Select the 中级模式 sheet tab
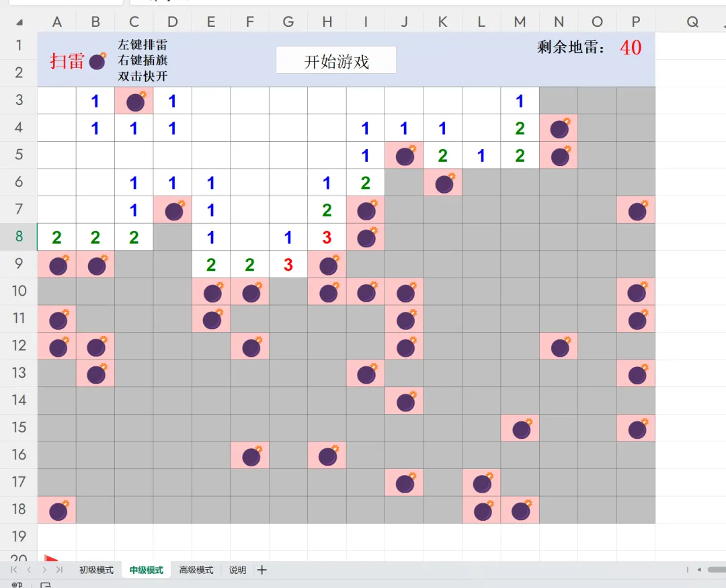The height and width of the screenshot is (588, 726). click(x=147, y=570)
